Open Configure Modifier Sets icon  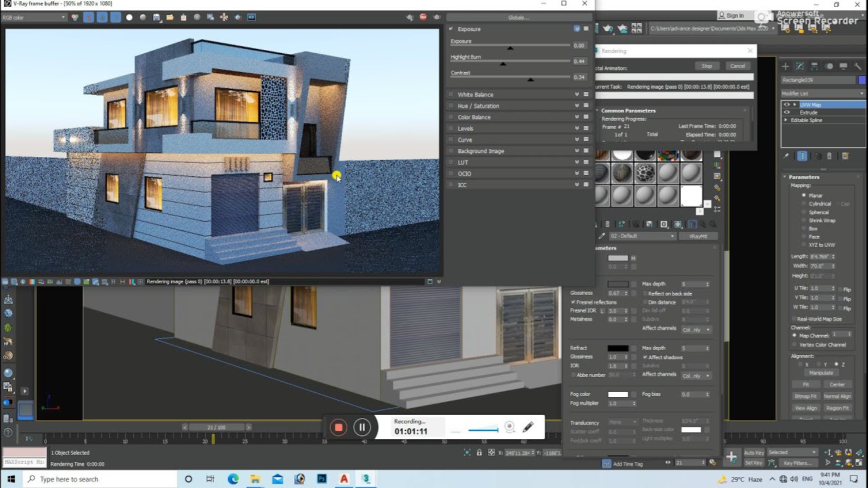click(845, 156)
